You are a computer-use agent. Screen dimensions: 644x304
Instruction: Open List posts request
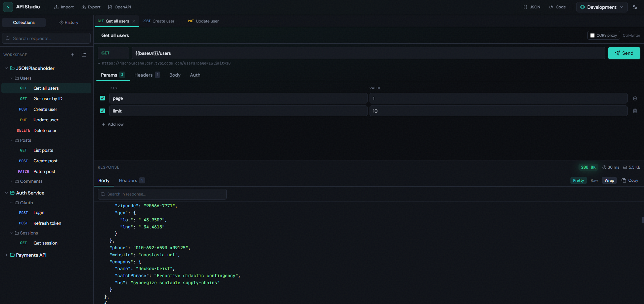pos(46,150)
